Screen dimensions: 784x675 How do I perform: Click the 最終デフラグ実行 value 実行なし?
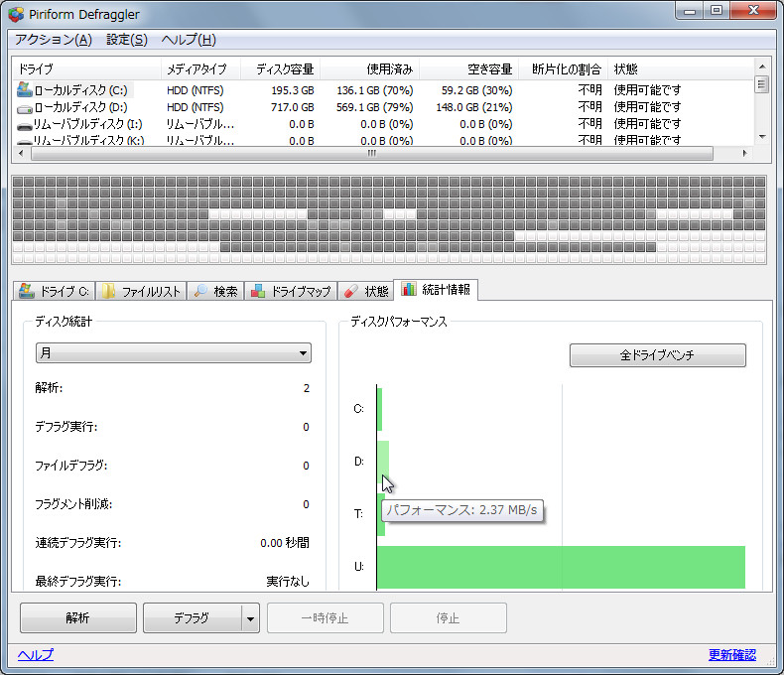(288, 582)
